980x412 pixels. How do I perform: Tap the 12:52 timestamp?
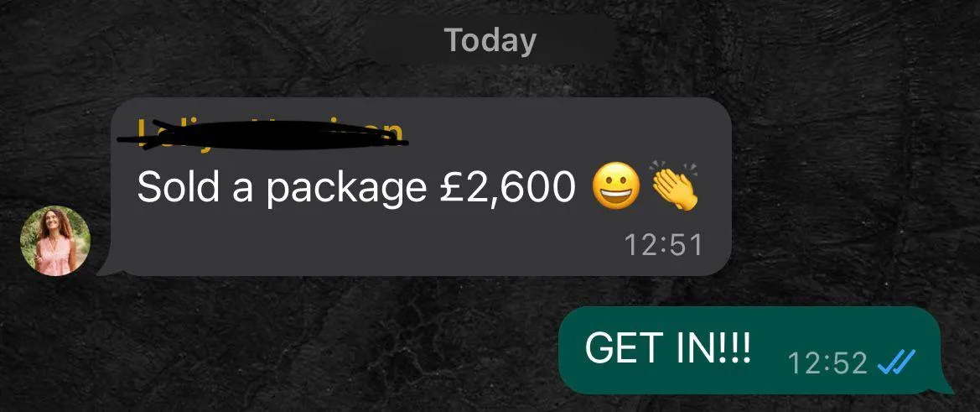click(828, 362)
